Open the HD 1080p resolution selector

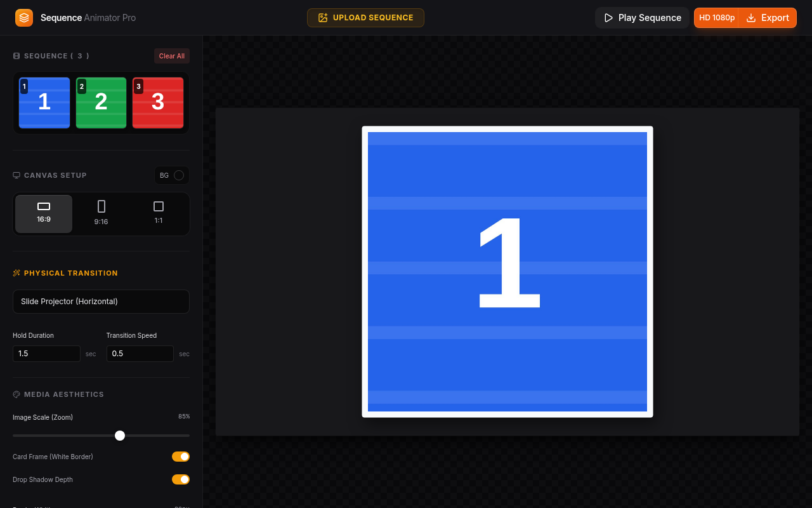[717, 18]
